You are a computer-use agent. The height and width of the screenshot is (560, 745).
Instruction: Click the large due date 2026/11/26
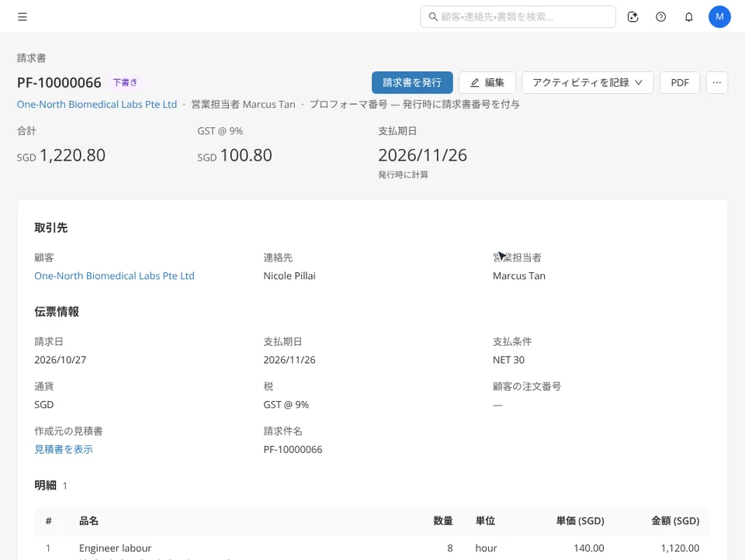pyautogui.click(x=422, y=155)
